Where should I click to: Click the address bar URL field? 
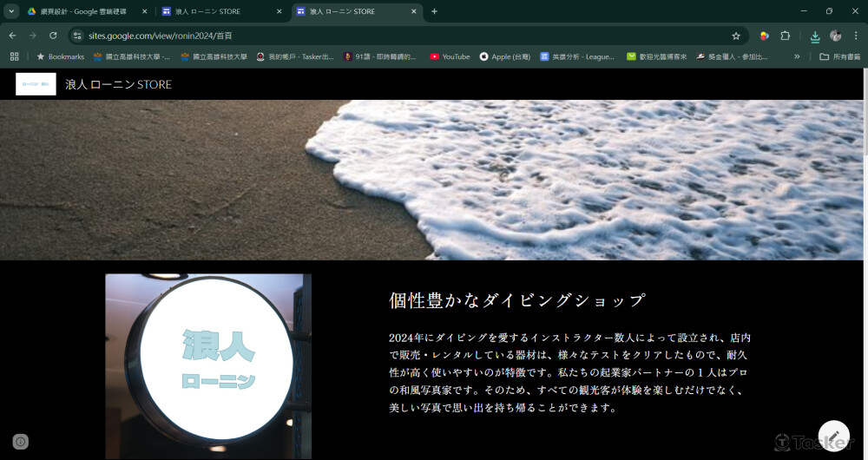(x=391, y=36)
